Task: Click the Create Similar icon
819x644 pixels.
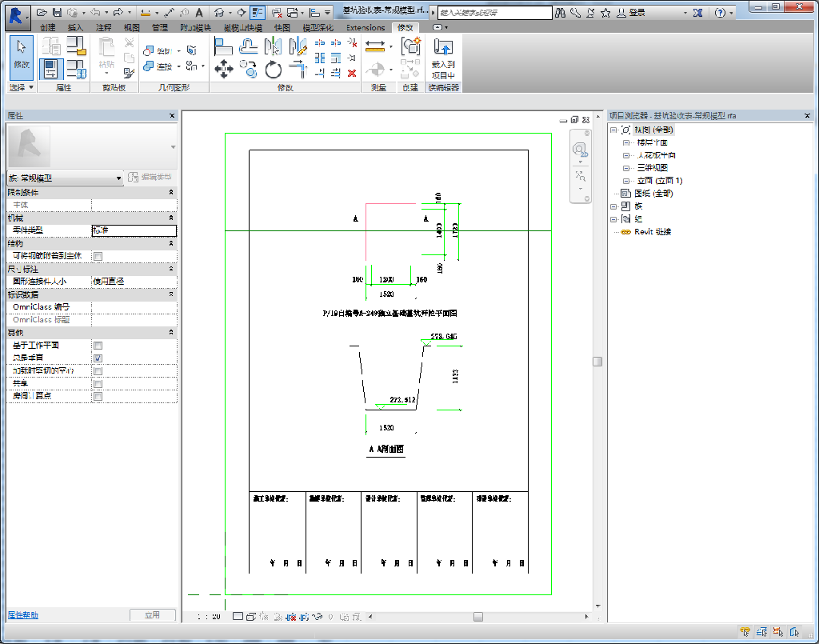Action: click(411, 46)
